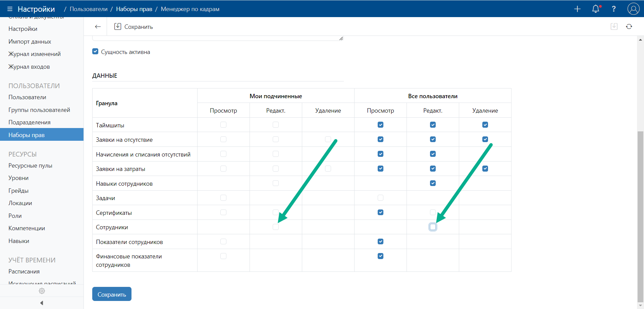This screenshot has height=309, width=644.
Task: Open help question mark icon
Action: tap(614, 9)
